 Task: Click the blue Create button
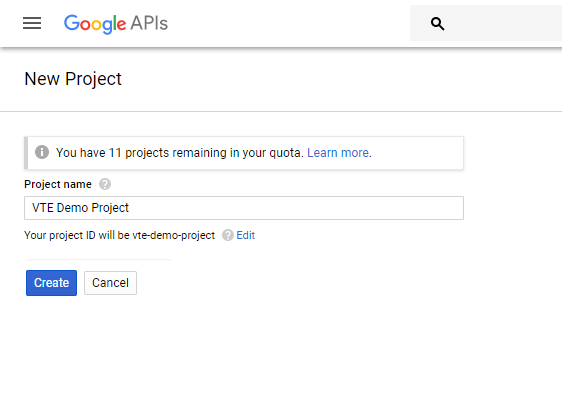pyautogui.click(x=51, y=283)
